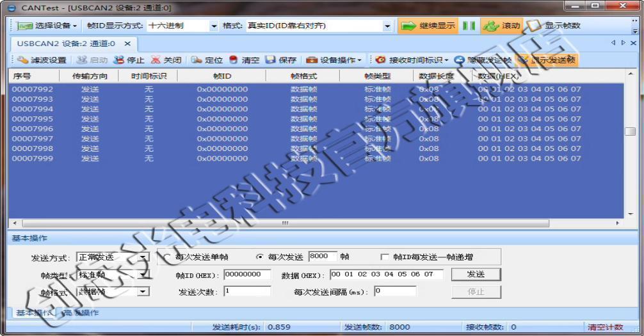Select the 每次发送单帧 radio button

coord(168,257)
